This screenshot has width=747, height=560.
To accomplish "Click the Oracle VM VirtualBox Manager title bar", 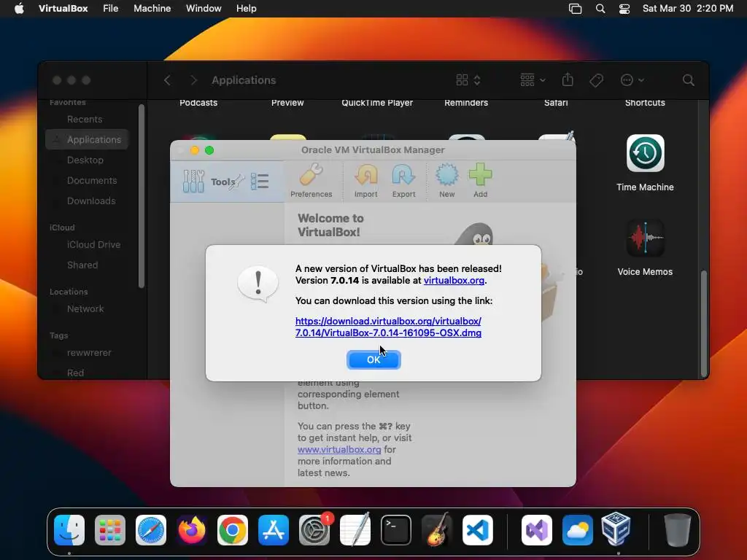I will coord(373,150).
